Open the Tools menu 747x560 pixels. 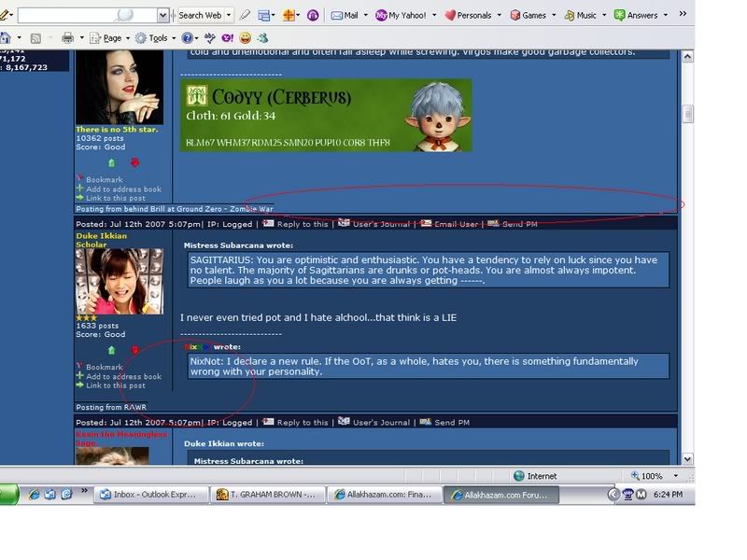pyautogui.click(x=155, y=38)
